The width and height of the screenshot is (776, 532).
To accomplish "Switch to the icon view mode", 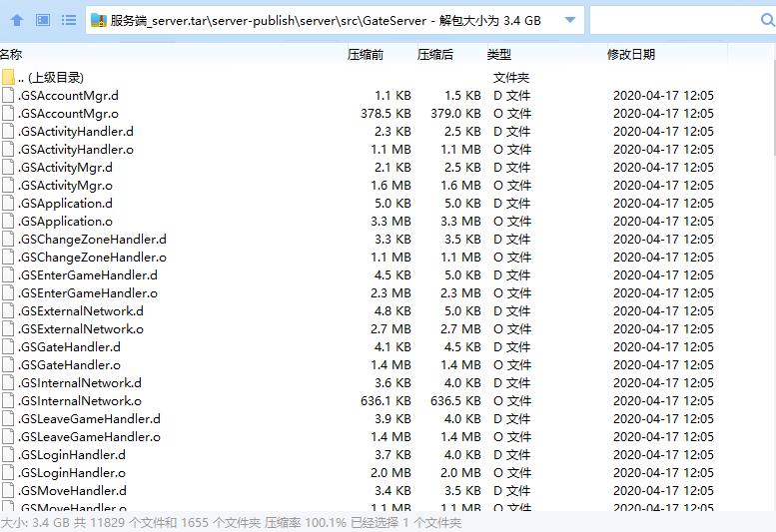I will point(43,20).
